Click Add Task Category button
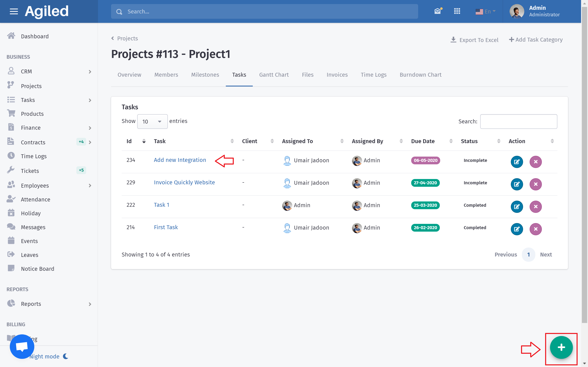Screen dimensions: 588x367 (x=536, y=40)
